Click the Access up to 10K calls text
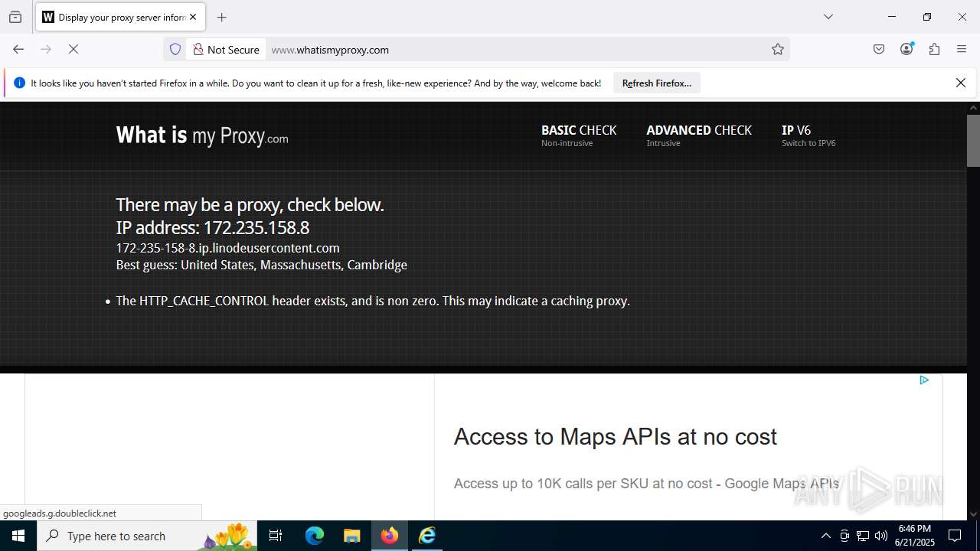 tap(646, 484)
